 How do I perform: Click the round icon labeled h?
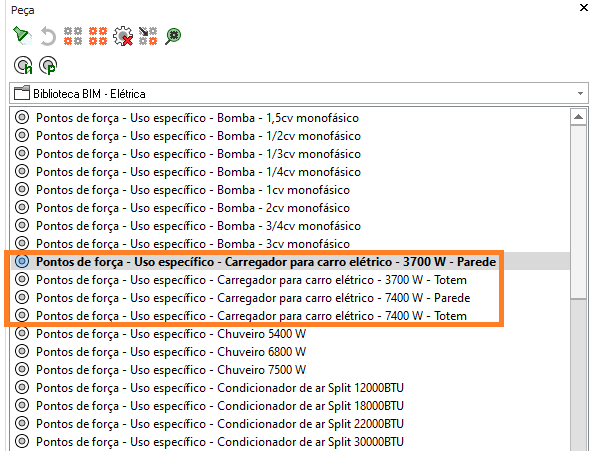click(x=23, y=65)
